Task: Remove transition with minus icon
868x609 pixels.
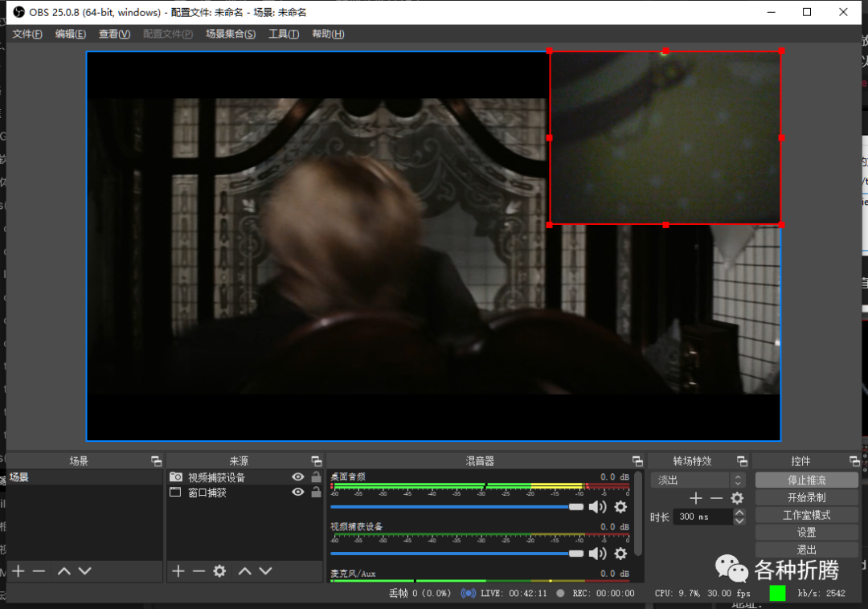Action: point(716,498)
